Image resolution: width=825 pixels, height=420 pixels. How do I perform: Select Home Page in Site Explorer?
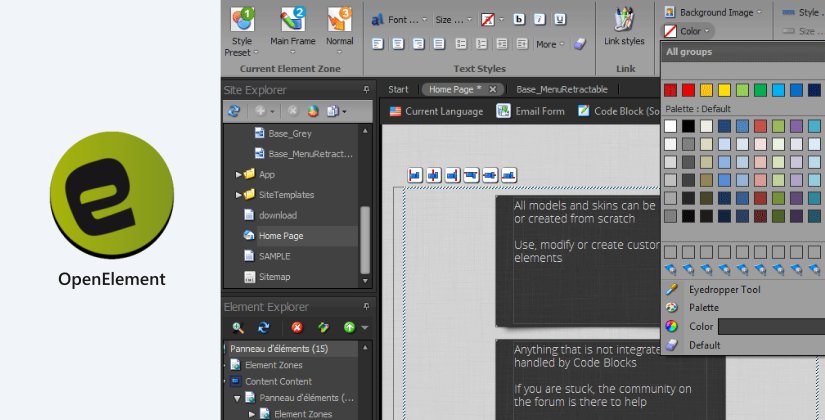280,236
